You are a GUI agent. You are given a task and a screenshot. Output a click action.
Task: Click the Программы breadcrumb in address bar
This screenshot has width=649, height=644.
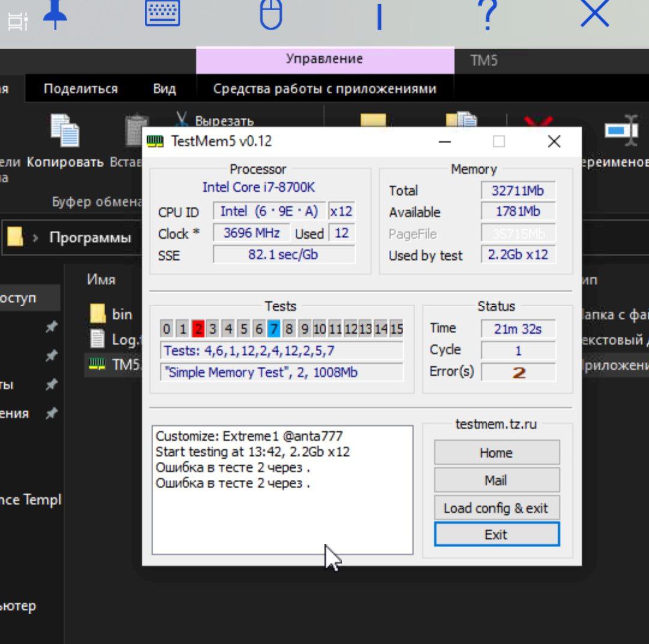90,238
